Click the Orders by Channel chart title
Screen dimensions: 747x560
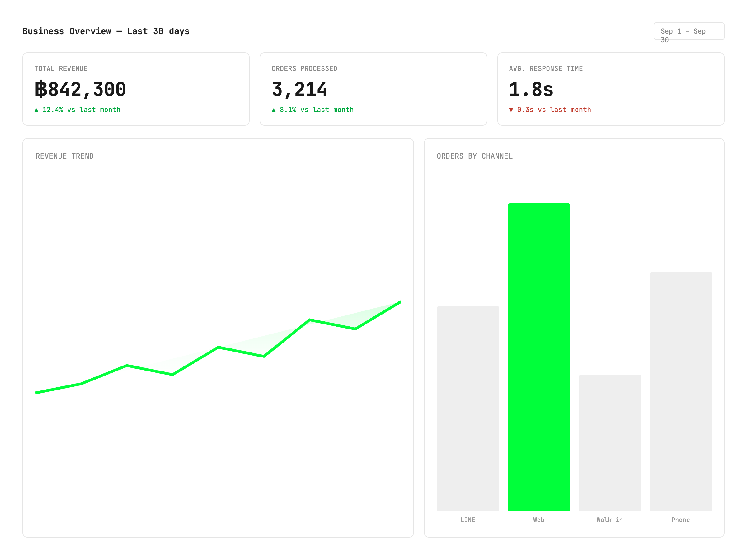(x=475, y=156)
